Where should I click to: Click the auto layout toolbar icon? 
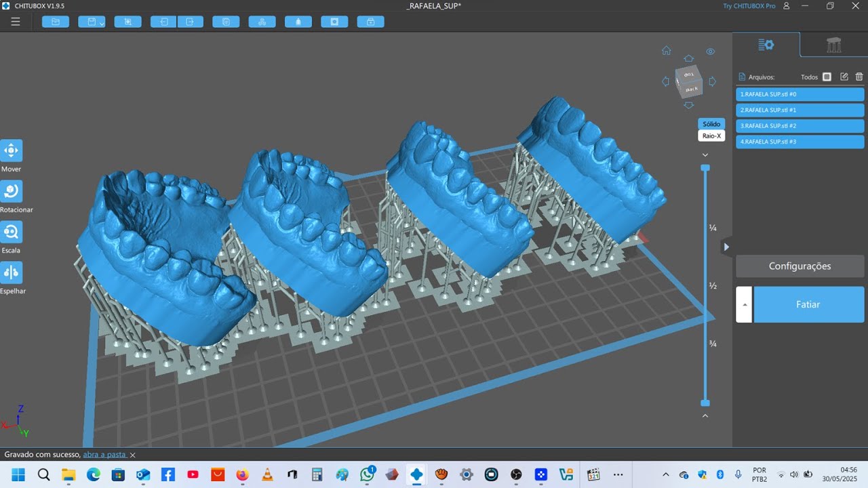(x=262, y=22)
